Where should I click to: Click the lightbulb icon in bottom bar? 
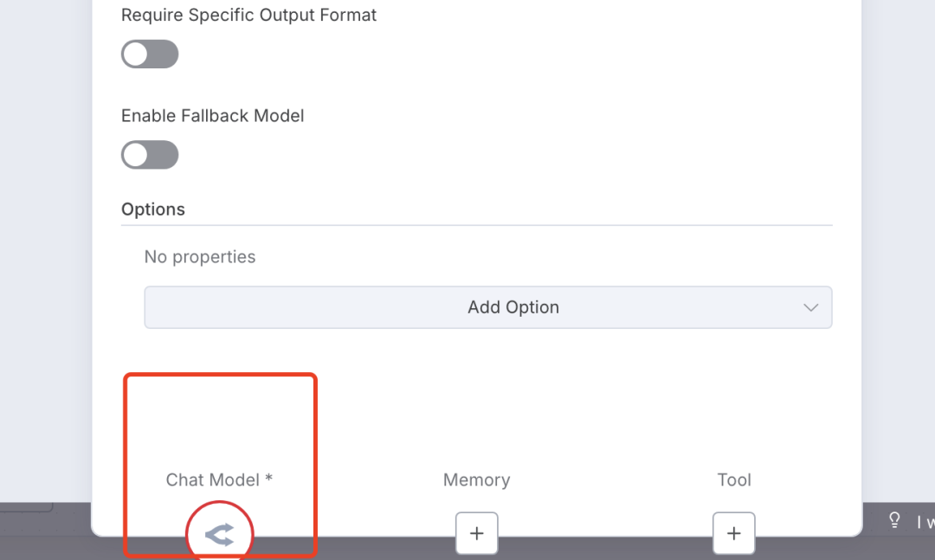coord(895,520)
